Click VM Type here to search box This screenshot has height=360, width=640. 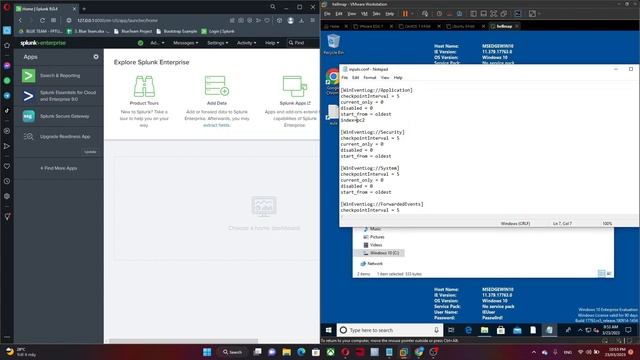coord(390,330)
